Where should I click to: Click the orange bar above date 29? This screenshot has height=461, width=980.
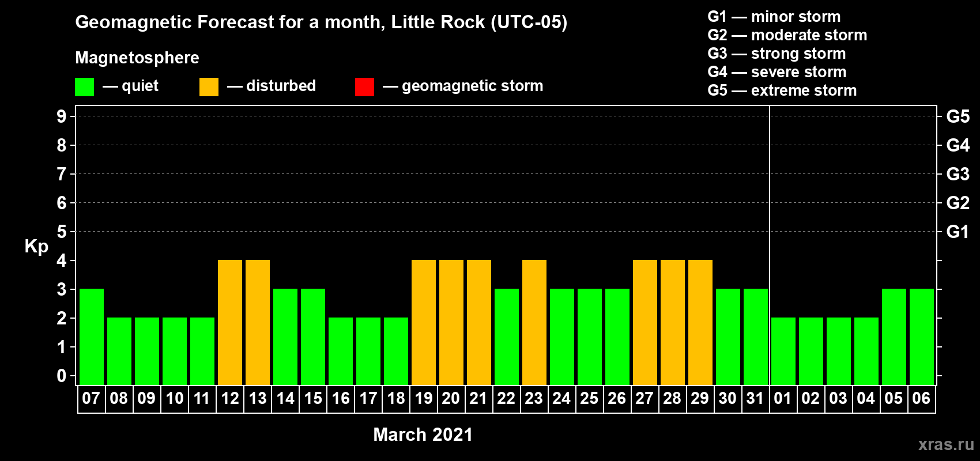point(700,322)
